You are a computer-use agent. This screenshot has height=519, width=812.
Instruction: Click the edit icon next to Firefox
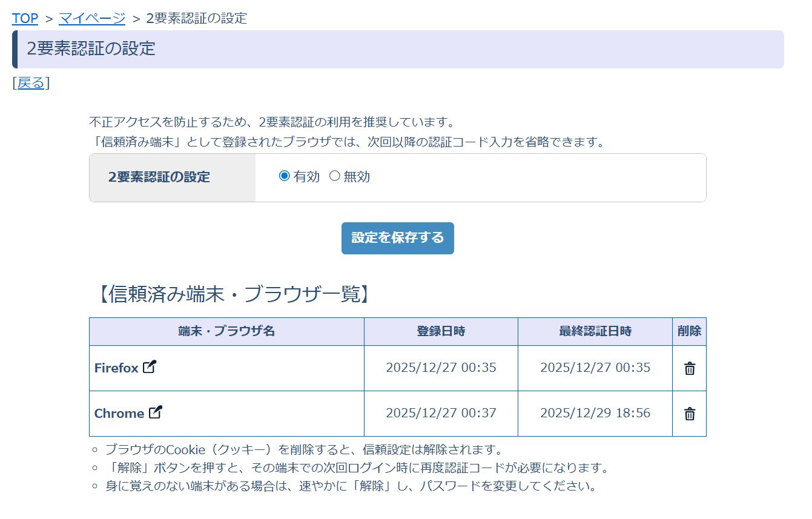(150, 367)
